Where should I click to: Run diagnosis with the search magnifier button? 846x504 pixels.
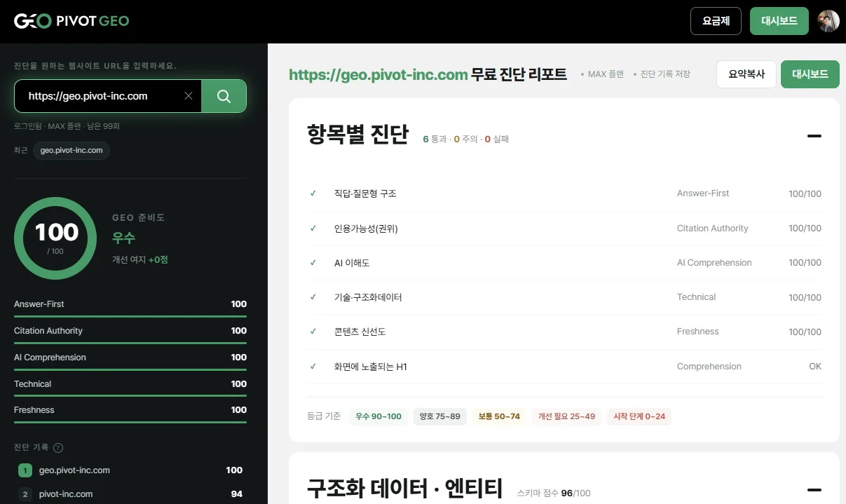point(224,96)
